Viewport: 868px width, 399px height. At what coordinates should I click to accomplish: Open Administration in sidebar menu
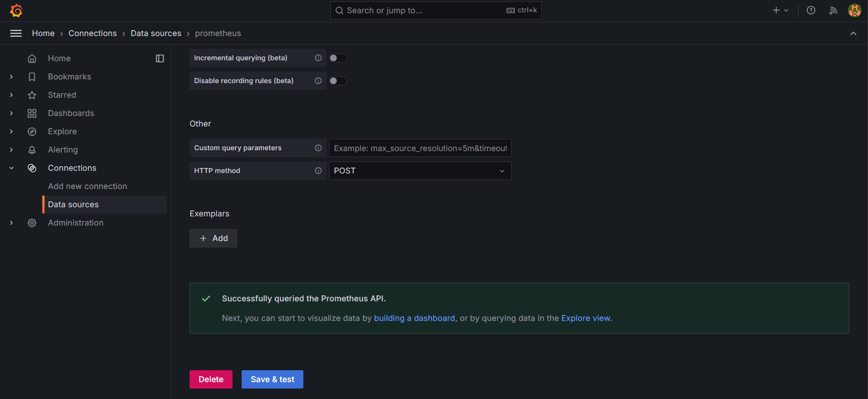(76, 223)
